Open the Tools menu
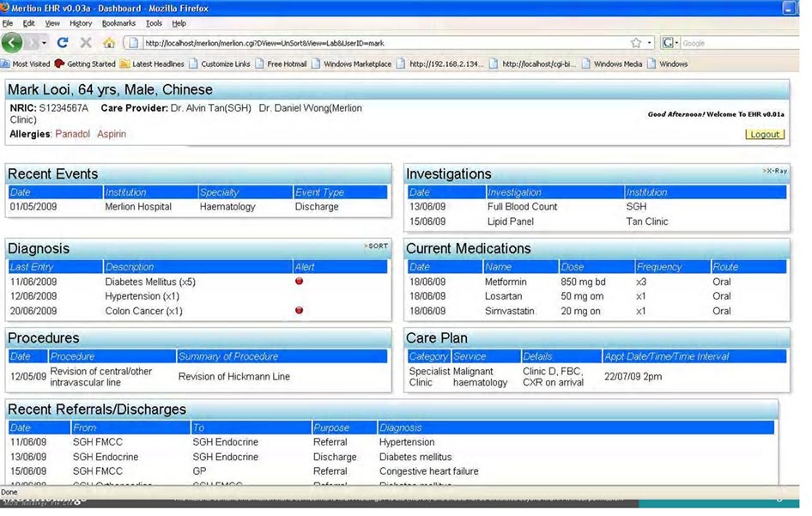Screen dimensions: 812x516 pos(152,23)
